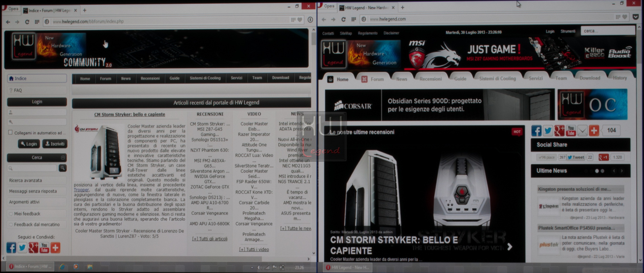Open History tab on HW Legend site

point(620,78)
